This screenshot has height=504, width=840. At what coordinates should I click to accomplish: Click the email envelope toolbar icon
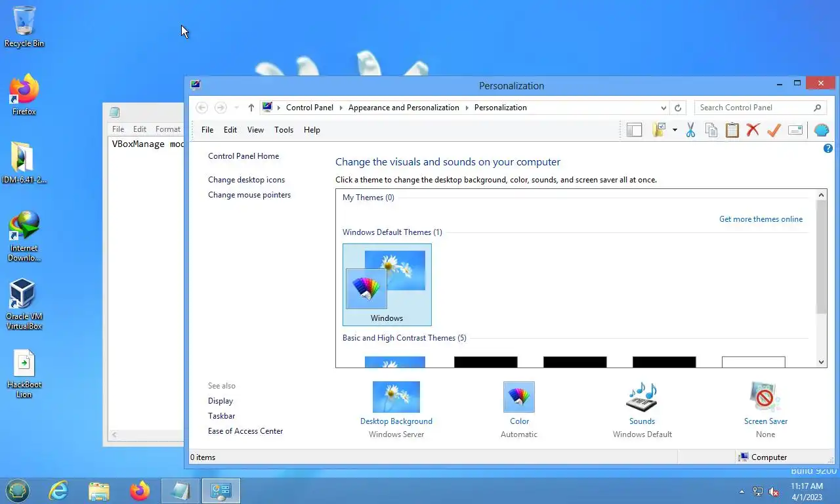tap(795, 130)
